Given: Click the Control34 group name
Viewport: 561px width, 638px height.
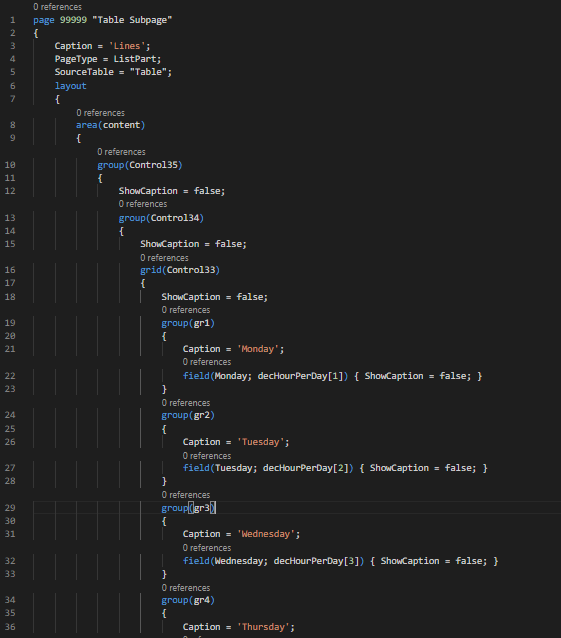Looking at the screenshot, I should [x=175, y=218].
